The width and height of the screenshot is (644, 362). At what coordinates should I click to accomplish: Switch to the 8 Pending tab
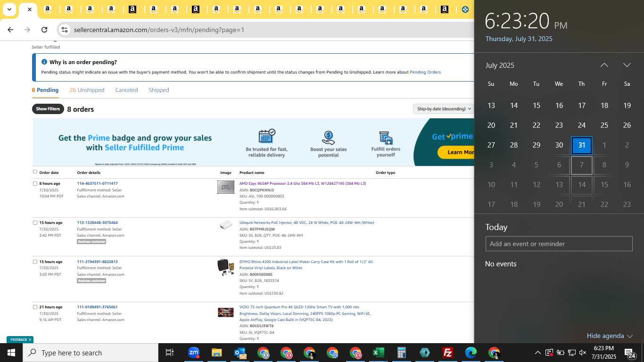[45, 90]
